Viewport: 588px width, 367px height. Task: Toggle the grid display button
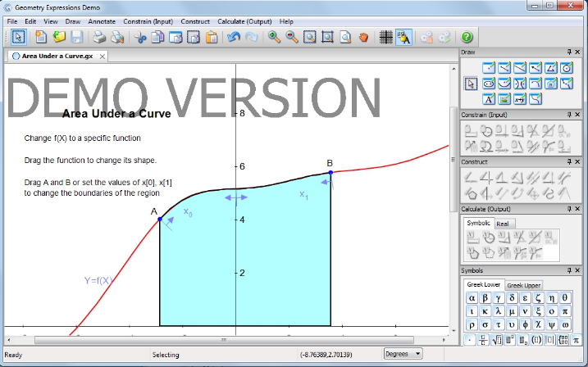click(385, 37)
